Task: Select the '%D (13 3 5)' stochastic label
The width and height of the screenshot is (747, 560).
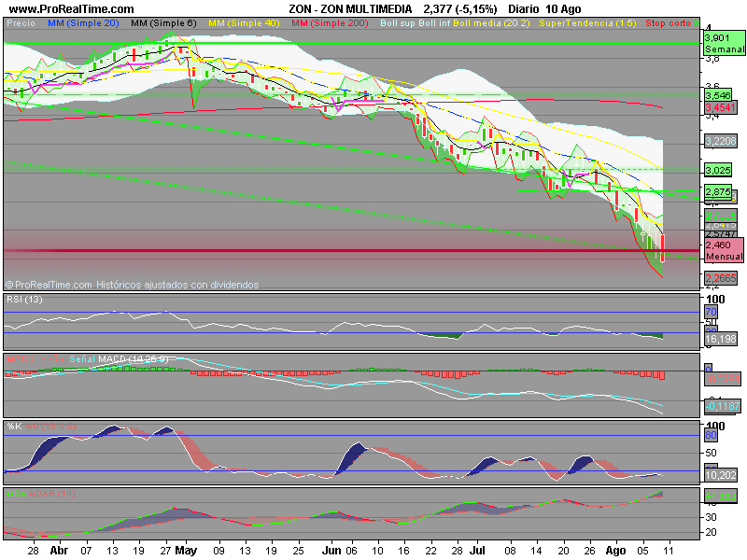Action: click(50, 427)
